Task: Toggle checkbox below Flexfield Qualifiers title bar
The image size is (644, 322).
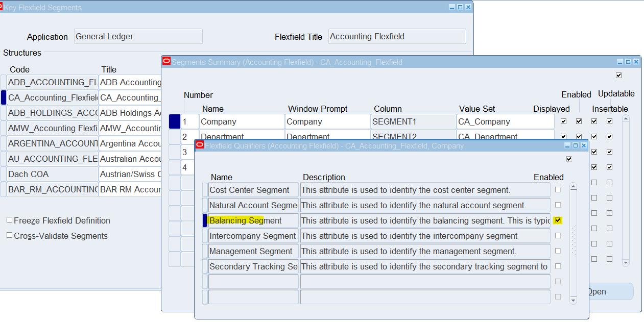Action: [569, 159]
